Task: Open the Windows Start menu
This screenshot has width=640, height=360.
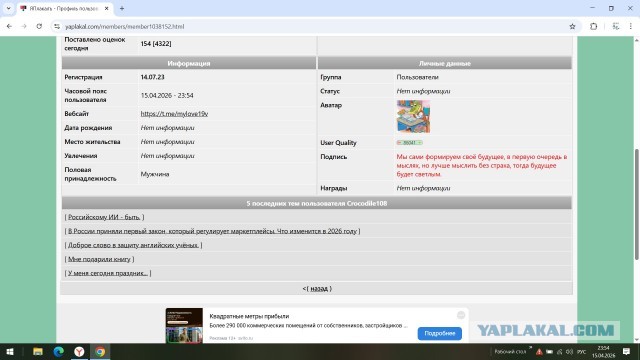Action: tap(10, 351)
